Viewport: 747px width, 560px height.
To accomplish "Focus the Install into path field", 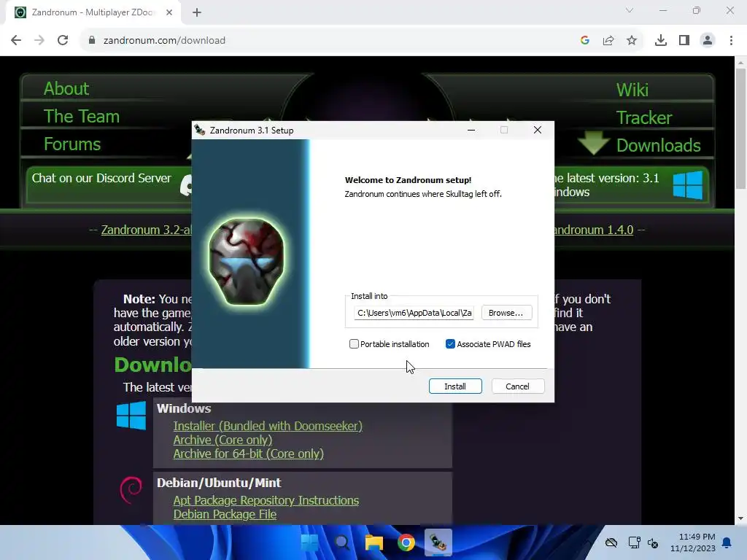I will tap(414, 313).
